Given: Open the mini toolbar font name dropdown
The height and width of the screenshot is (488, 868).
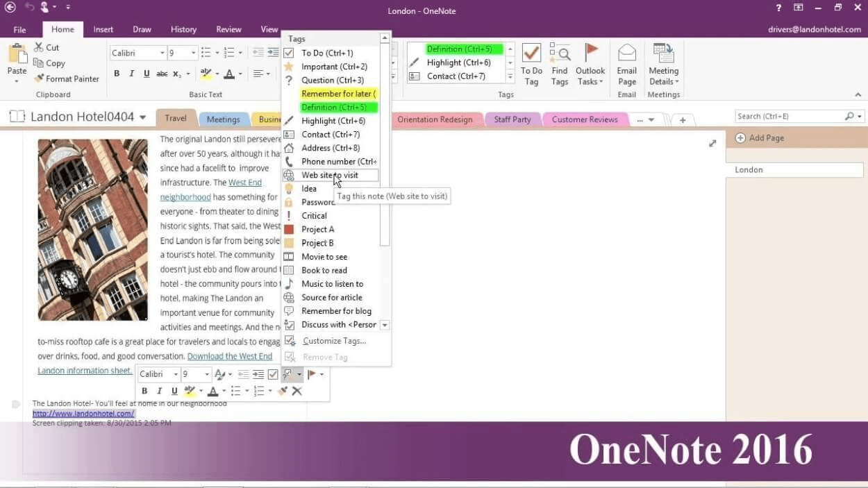Looking at the screenshot, I should pos(176,374).
